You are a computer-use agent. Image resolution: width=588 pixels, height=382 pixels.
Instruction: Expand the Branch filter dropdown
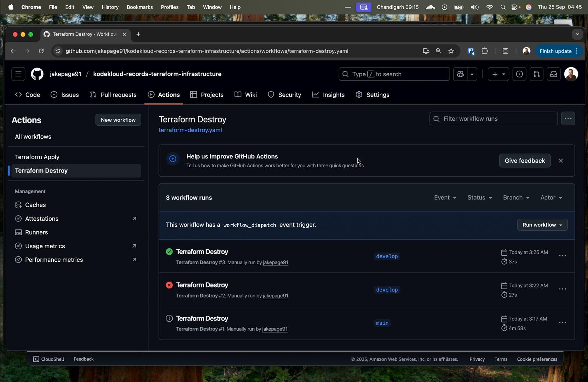[x=516, y=197]
